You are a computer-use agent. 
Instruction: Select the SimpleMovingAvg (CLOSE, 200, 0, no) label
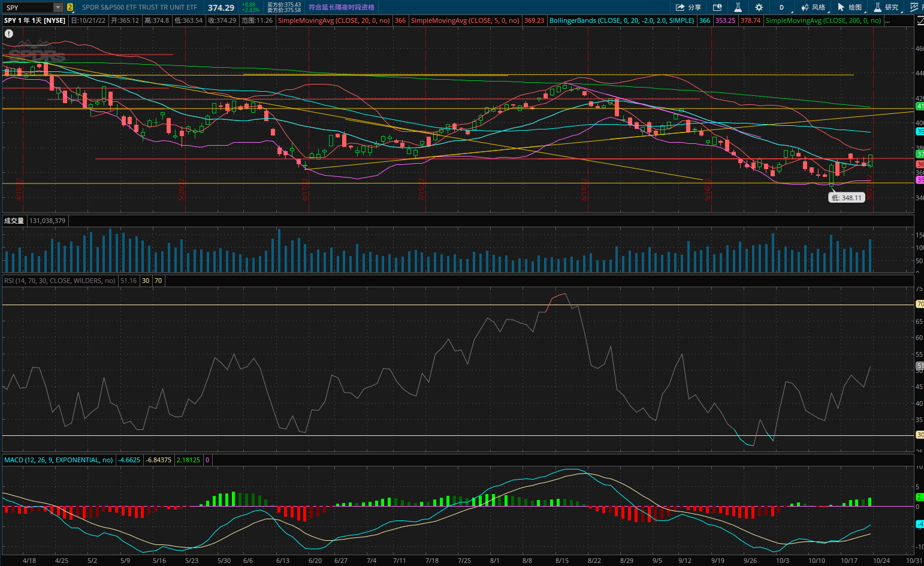click(x=823, y=20)
